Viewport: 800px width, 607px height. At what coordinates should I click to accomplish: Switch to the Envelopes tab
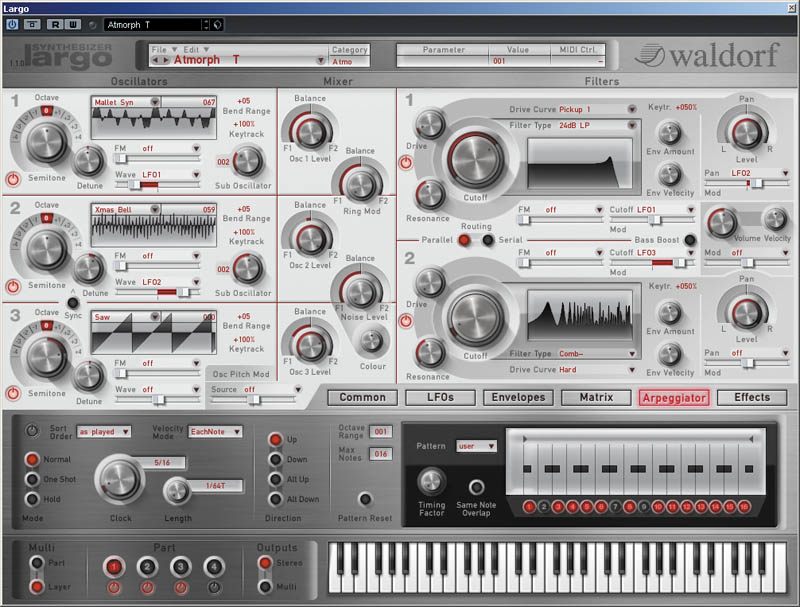(x=518, y=397)
